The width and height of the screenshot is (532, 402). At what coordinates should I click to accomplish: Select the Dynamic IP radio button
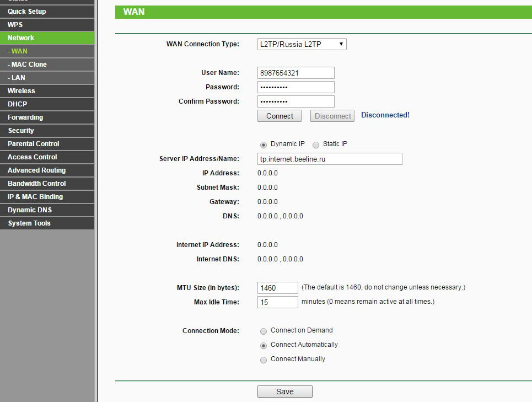[264, 144]
